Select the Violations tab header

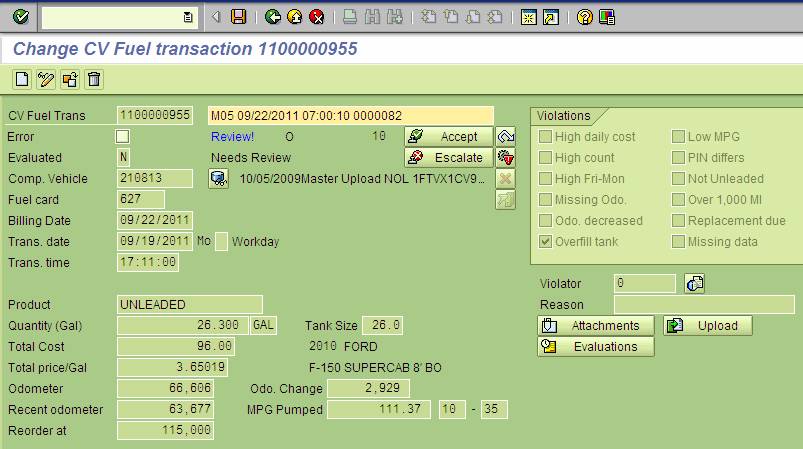564,116
